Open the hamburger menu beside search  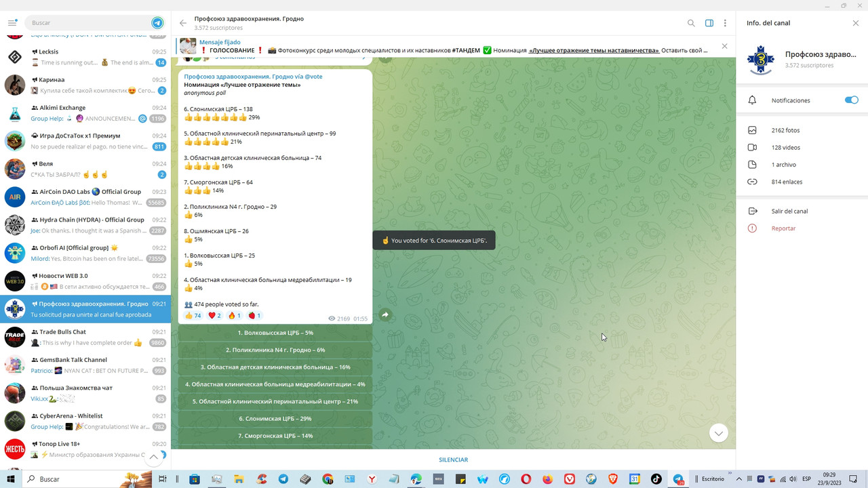click(12, 23)
